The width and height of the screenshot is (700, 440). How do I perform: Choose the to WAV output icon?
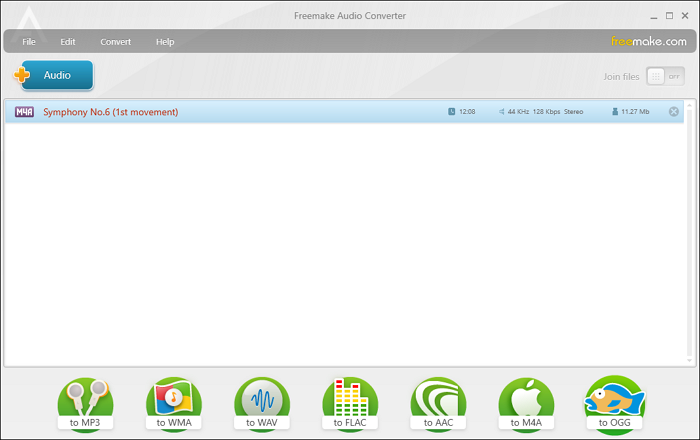[x=262, y=404]
